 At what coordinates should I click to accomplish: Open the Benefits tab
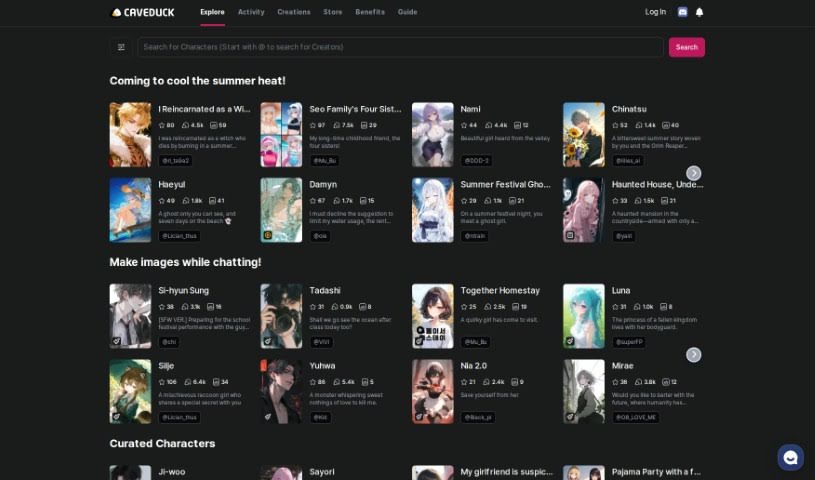click(370, 12)
